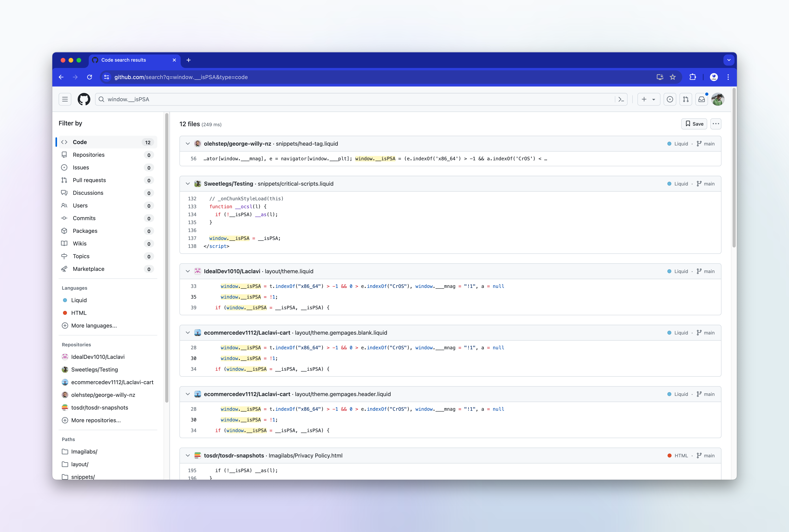This screenshot has width=789, height=532.
Task: Filter results by Sweetlegs/Testing repository
Action: (95, 370)
